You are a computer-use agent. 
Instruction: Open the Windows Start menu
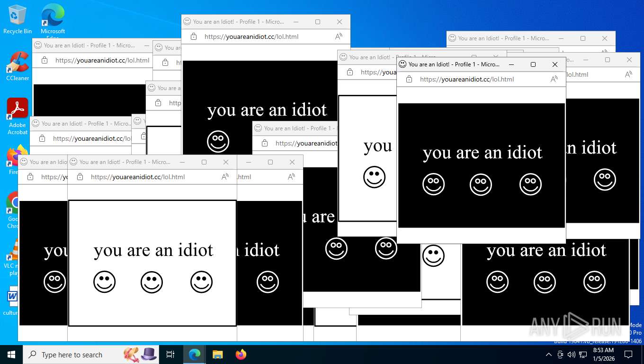[x=11, y=355]
